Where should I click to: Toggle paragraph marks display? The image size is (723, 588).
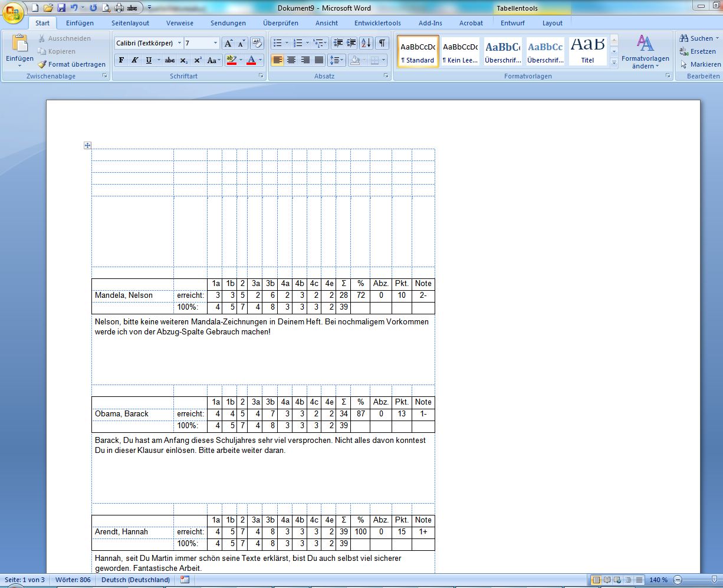click(382, 43)
